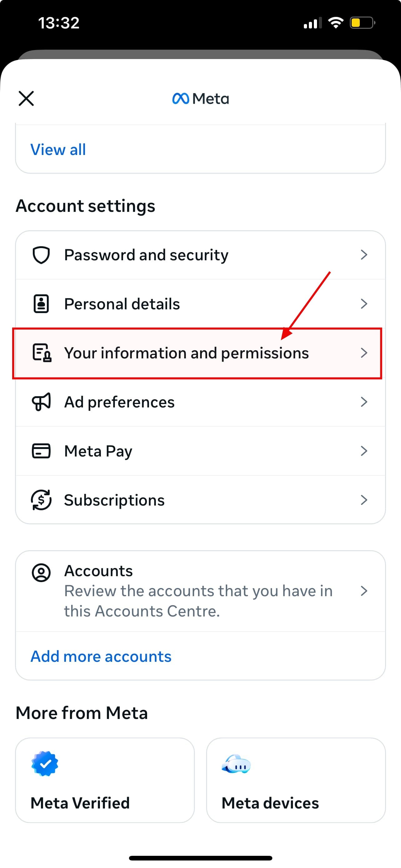This screenshot has height=868, width=401.
Task: Open the Subscriptions menu item
Action: tap(115, 500)
